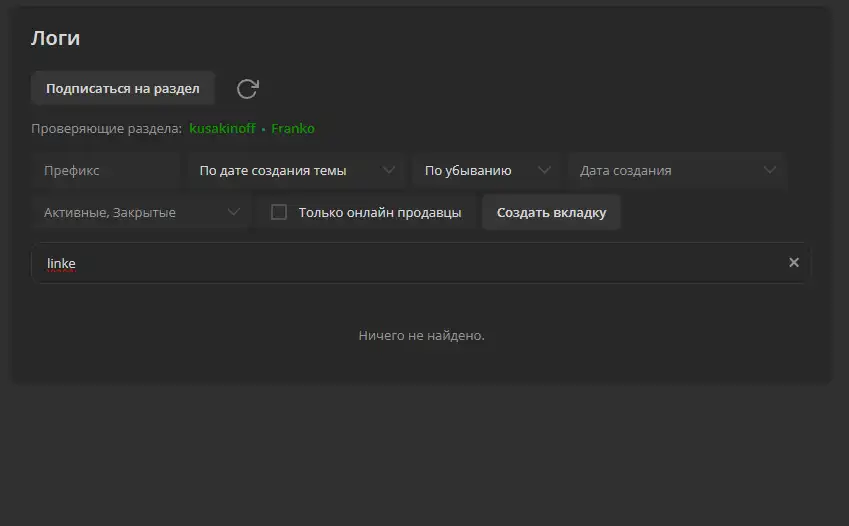
Task: Click the Создать вкладку button
Action: pyautogui.click(x=551, y=212)
